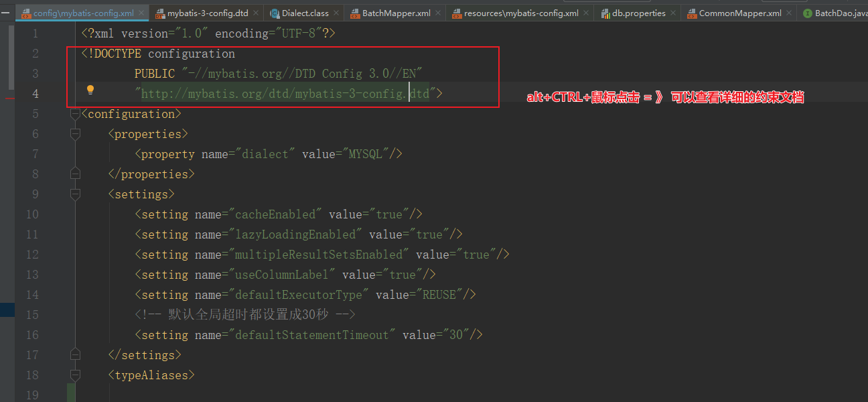This screenshot has width=868, height=402.
Task: Click the fold end marker next to line 17
Action: tap(75, 354)
